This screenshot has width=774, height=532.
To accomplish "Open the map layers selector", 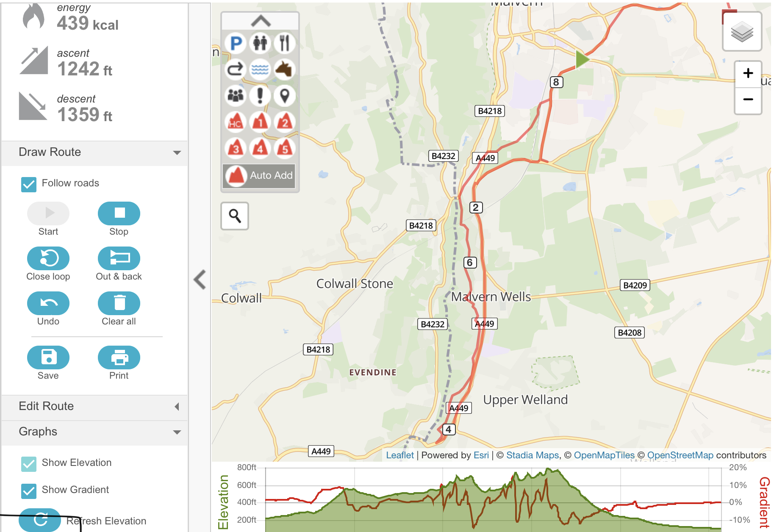I will pyautogui.click(x=742, y=32).
